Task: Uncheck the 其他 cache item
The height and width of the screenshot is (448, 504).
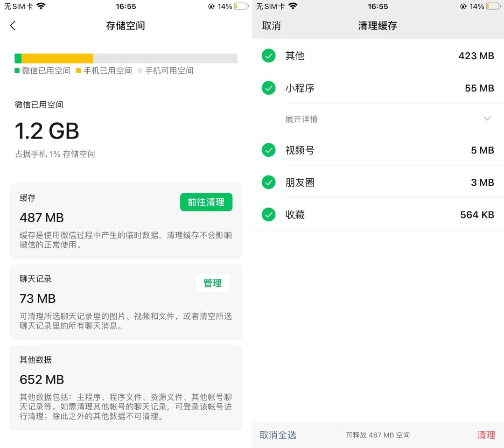Action: [268, 56]
